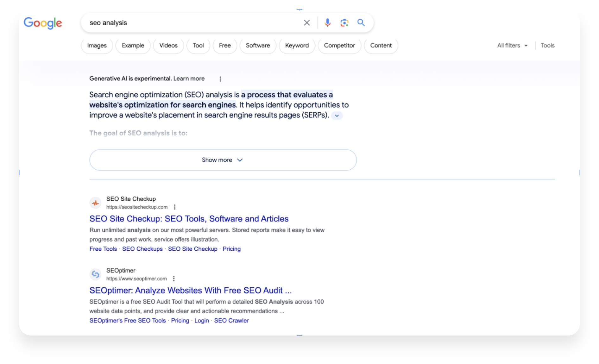The width and height of the screenshot is (599, 364).
Task: Select the Software filter chip
Action: (258, 46)
